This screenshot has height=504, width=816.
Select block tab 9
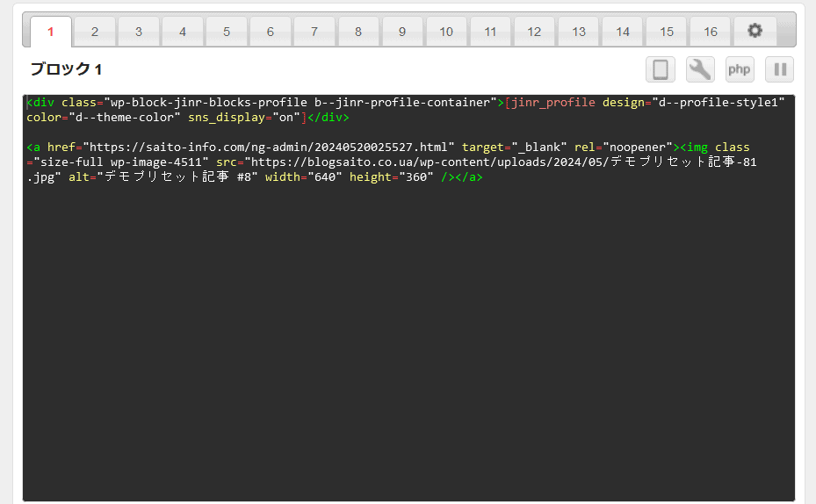[402, 32]
